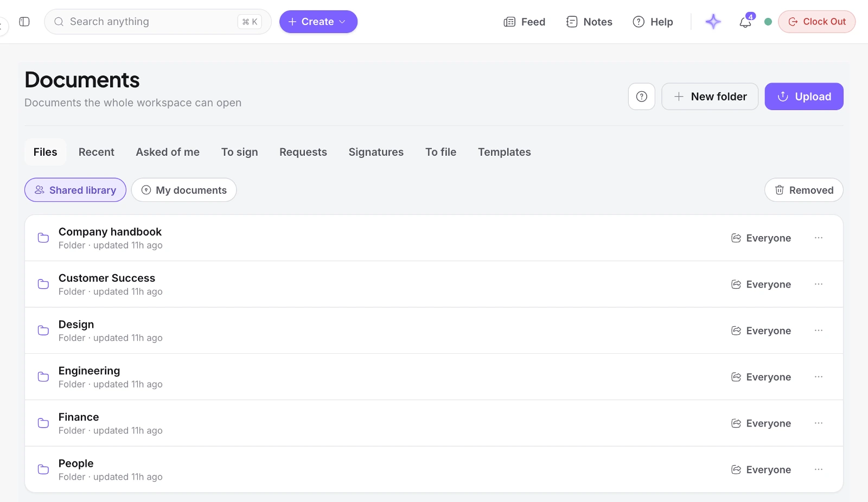
Task: Click the Clock Out button
Action: [817, 22]
